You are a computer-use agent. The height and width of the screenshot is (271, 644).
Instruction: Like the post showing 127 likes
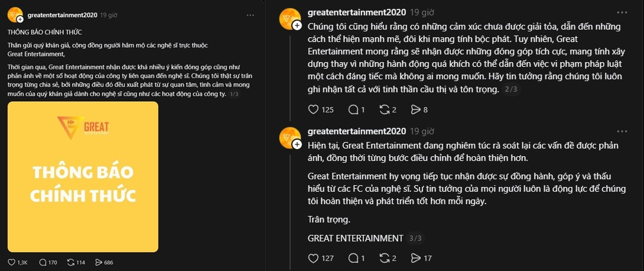coord(314,258)
